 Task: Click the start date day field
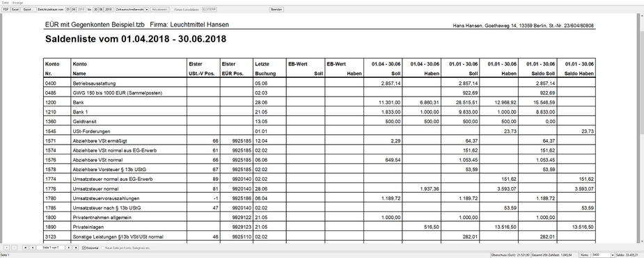68,9
